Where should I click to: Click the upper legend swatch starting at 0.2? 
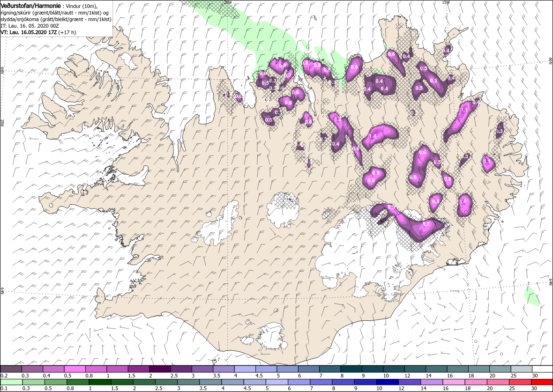click(11, 369)
